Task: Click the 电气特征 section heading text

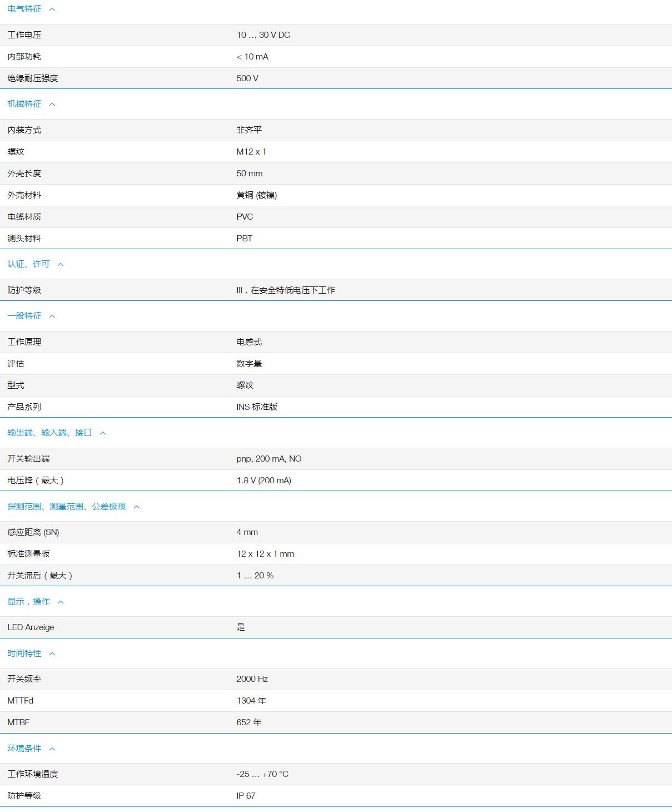Action: tap(24, 9)
